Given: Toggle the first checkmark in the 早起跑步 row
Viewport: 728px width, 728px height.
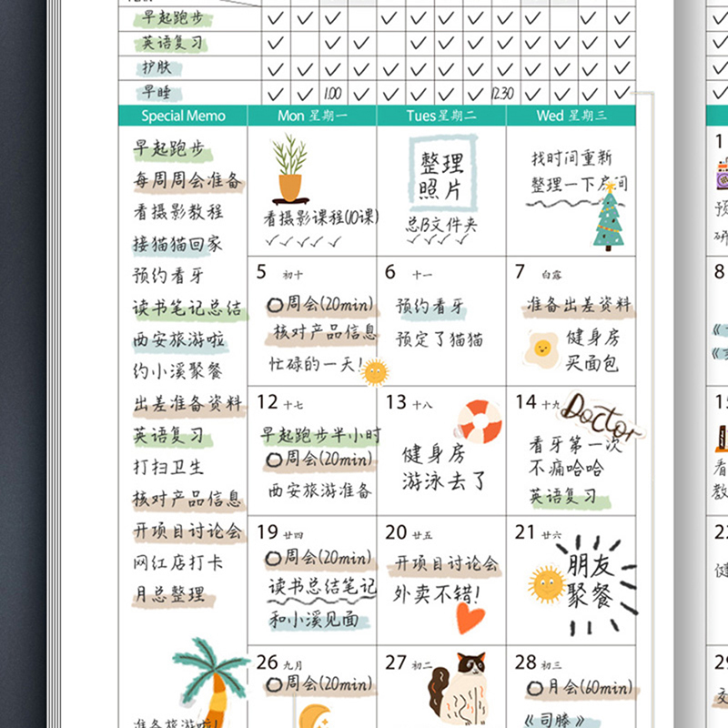Looking at the screenshot, I should [x=277, y=18].
